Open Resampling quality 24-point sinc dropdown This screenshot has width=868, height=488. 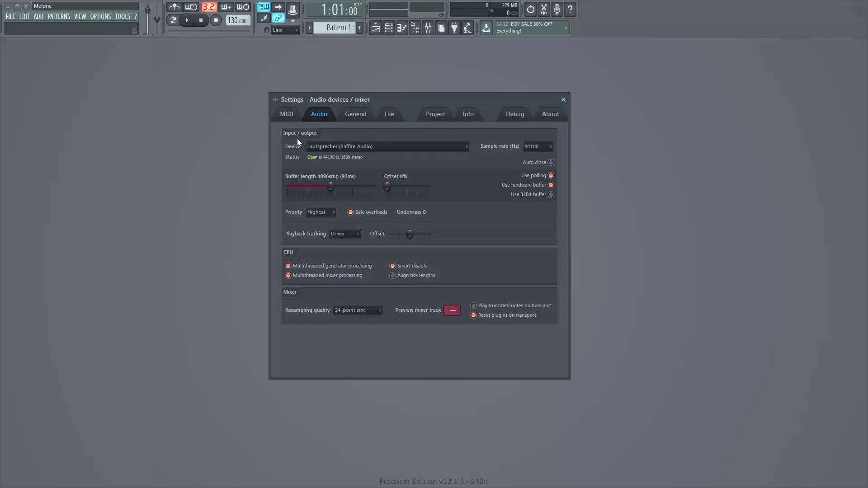coord(358,310)
